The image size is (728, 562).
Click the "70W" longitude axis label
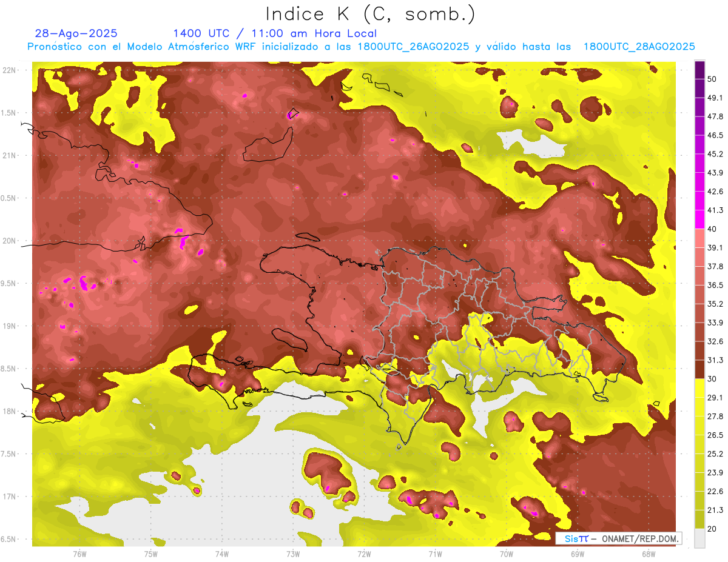(506, 554)
